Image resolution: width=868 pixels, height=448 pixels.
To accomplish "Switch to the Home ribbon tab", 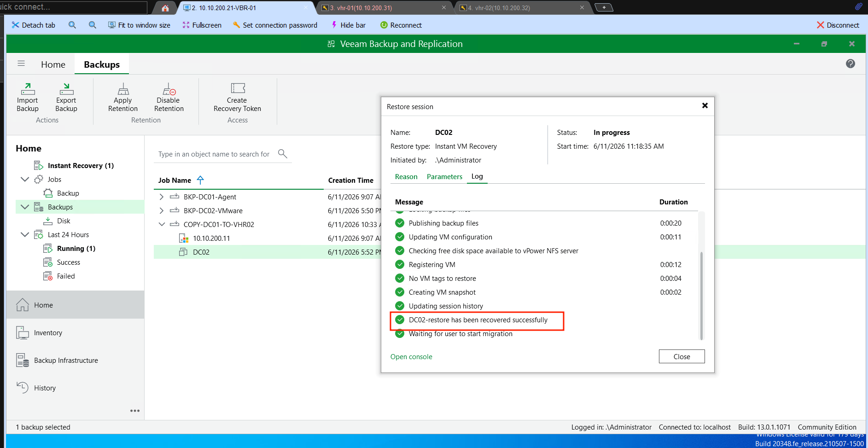I will pyautogui.click(x=53, y=65).
